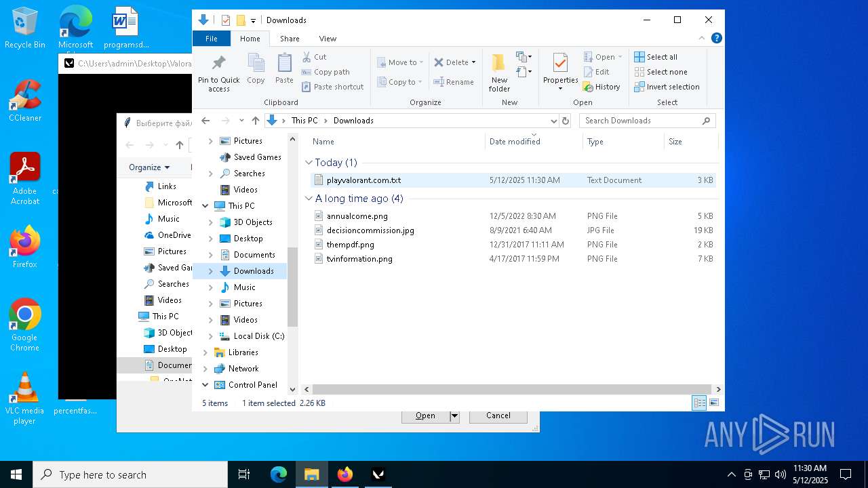This screenshot has width=868, height=488.
Task: Open CCleaner desktop shortcut
Action: click(x=25, y=101)
